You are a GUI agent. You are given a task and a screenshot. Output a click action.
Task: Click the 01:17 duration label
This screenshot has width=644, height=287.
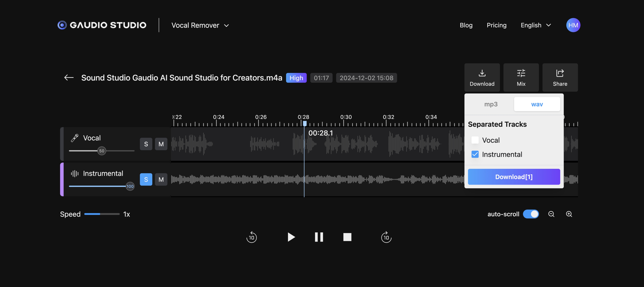321,78
